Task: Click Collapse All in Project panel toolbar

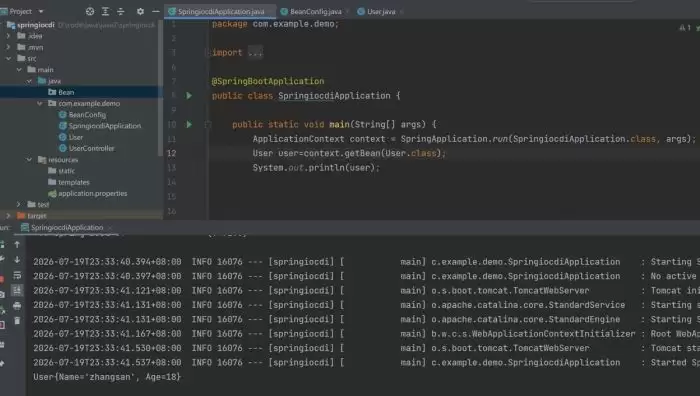Action: (x=121, y=12)
